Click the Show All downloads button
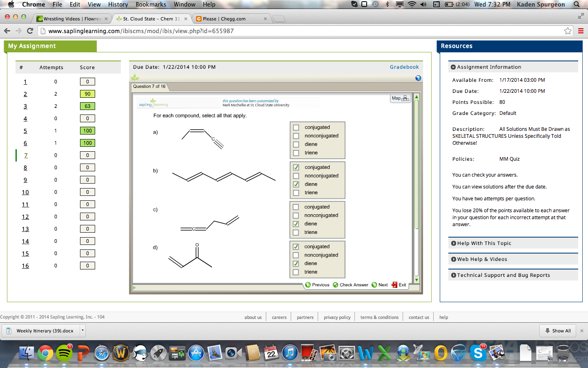Screen dimensions: 588x368 (x=557, y=331)
